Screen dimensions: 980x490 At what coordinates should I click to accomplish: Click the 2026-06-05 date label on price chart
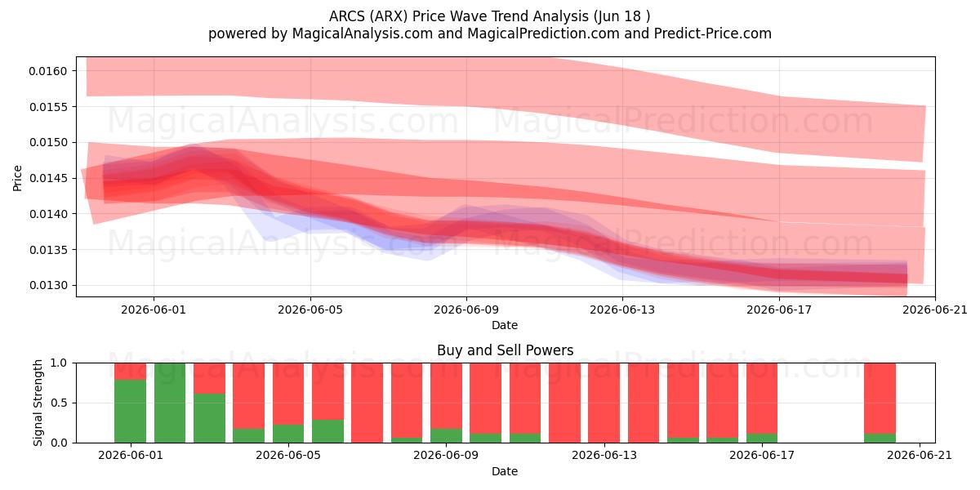310,310
